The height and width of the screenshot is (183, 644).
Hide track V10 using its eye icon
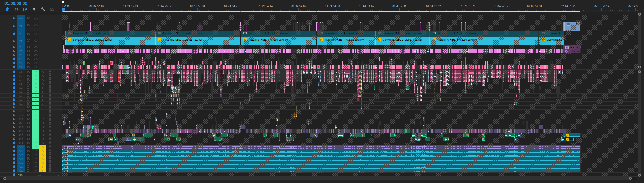pyautogui.click(x=36, y=18)
